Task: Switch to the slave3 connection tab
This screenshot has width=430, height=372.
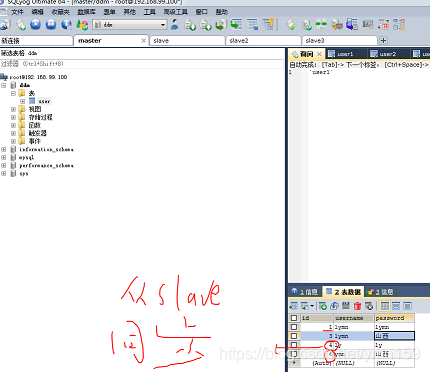Action: (339, 41)
